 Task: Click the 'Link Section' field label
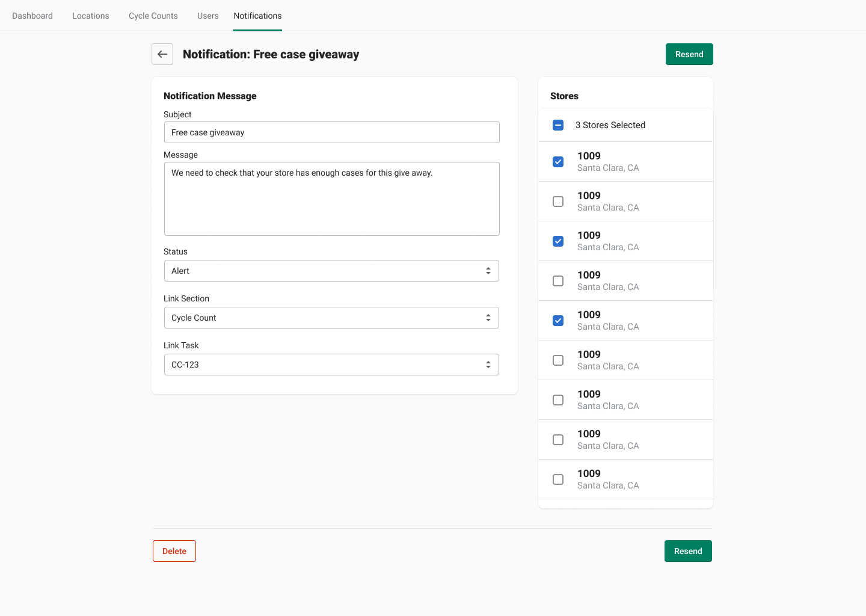(186, 298)
